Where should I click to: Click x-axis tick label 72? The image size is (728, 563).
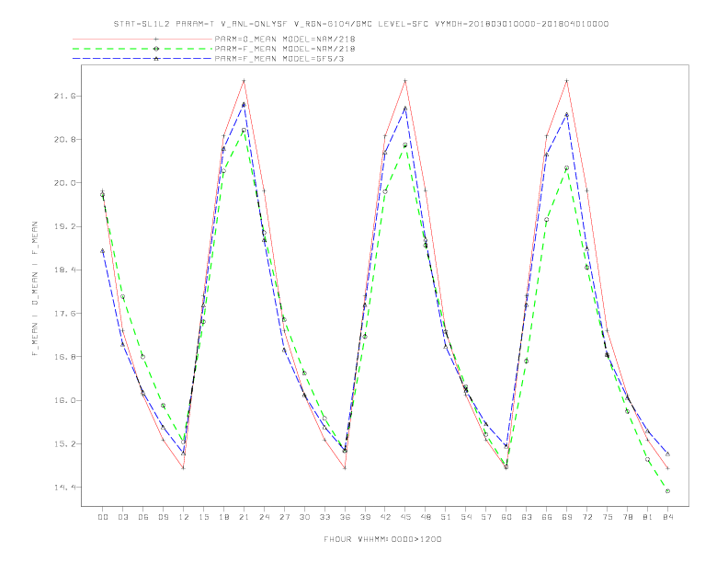586,517
